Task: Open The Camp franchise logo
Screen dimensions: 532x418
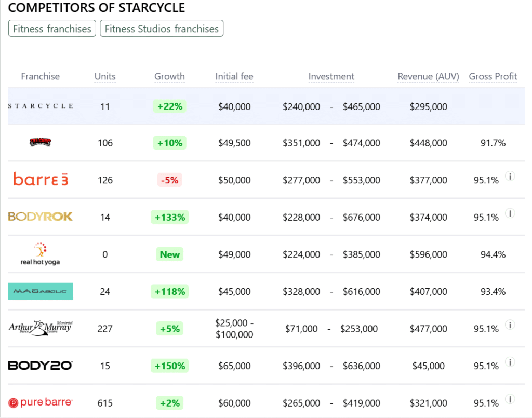Action: pos(40,142)
